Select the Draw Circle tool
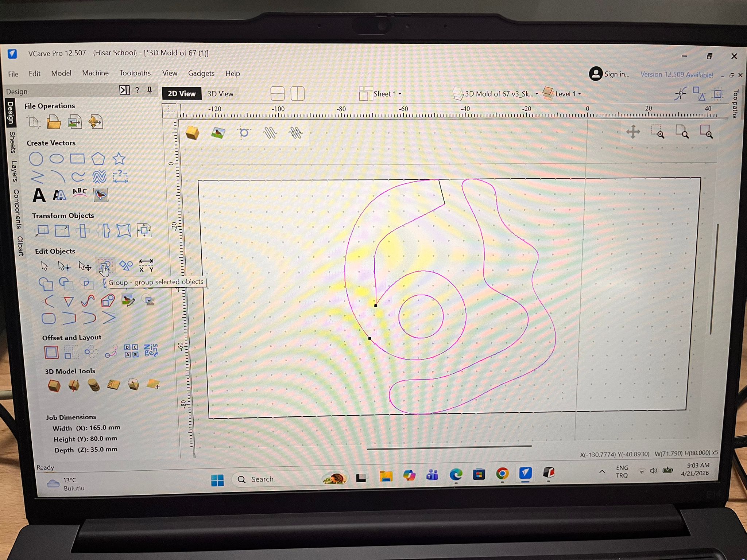747x560 pixels. tap(36, 159)
